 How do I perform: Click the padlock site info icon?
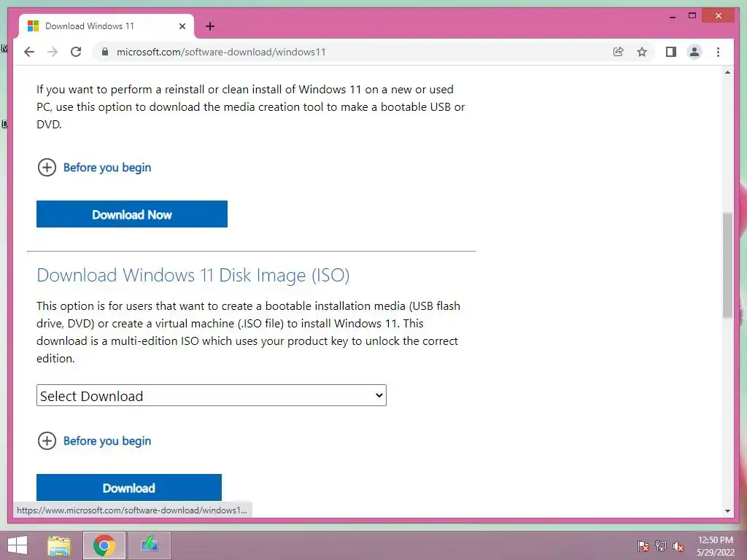click(105, 52)
